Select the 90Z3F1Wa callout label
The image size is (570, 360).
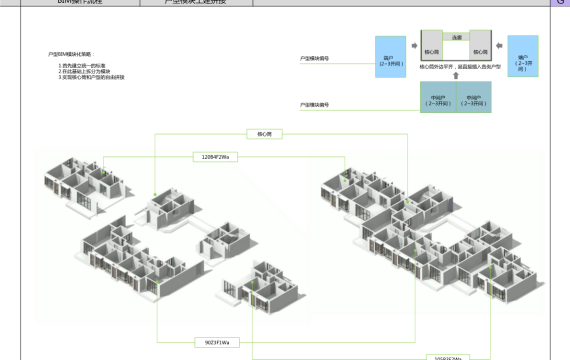(x=217, y=343)
